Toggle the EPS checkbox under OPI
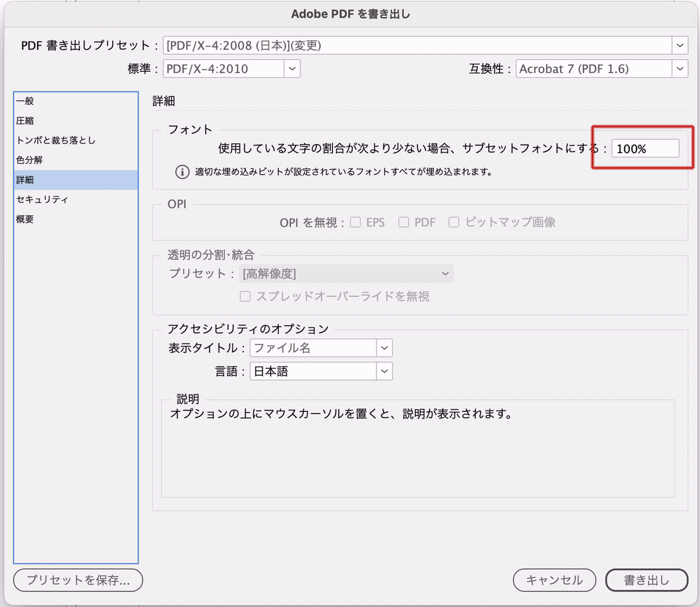700x607 pixels. (355, 222)
